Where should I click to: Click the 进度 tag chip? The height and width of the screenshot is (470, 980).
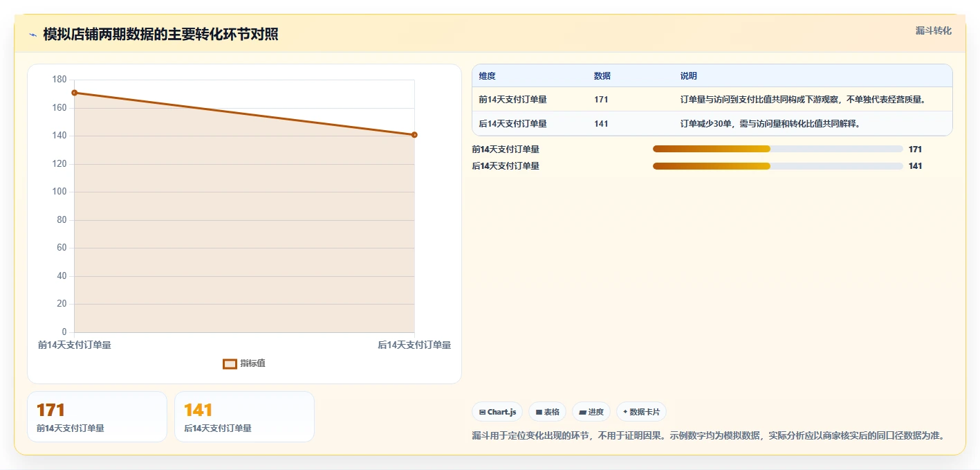tap(591, 412)
